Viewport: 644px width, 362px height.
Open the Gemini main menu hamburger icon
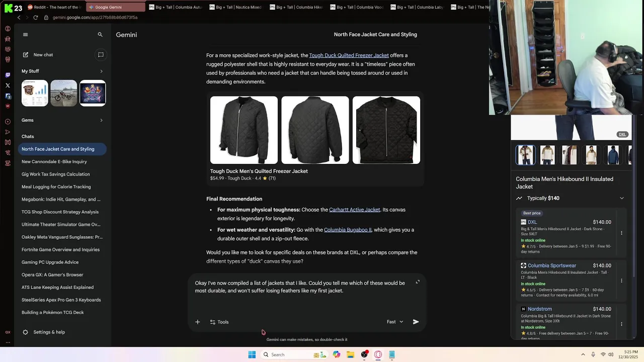[25, 35]
